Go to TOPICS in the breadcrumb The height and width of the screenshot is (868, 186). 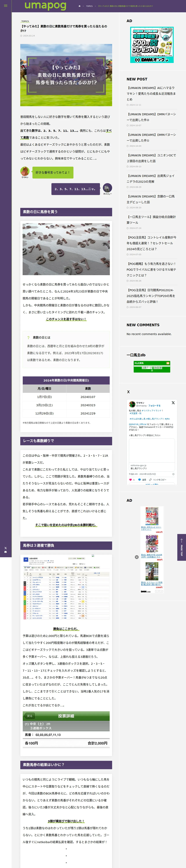[89, 6]
